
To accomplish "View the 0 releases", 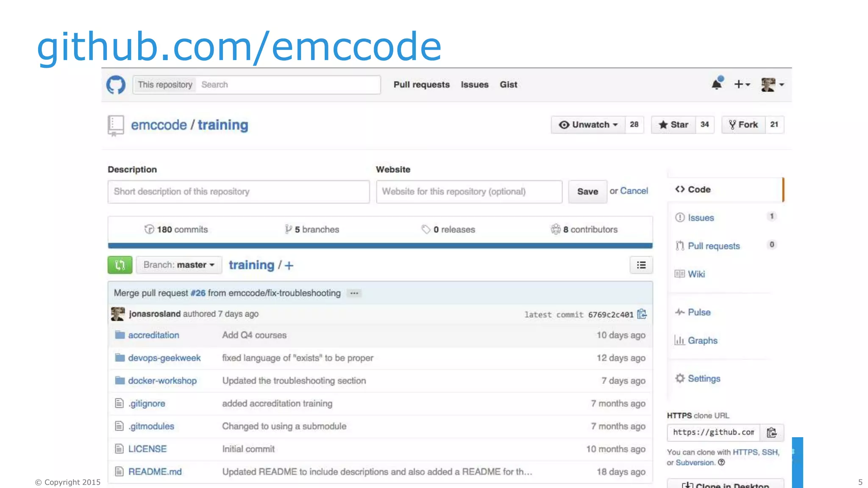I will [x=448, y=230].
